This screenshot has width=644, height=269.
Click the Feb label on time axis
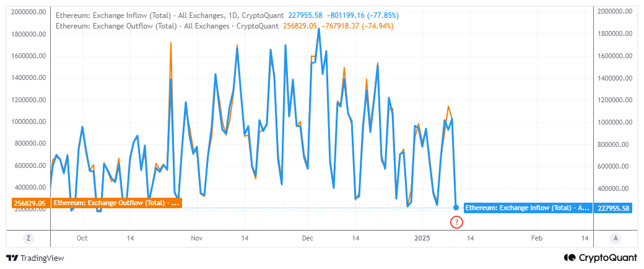click(x=537, y=238)
